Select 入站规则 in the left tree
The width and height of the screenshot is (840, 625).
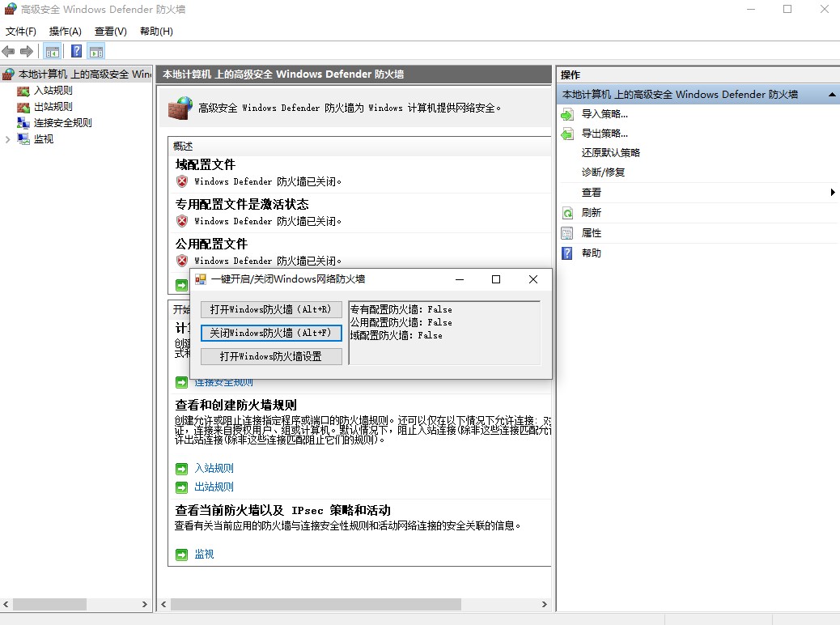click(53, 91)
